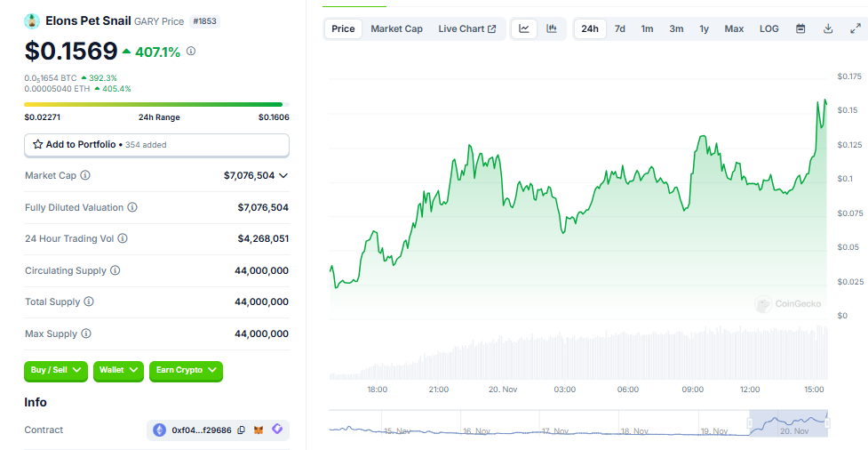Select the 3m time range

click(676, 28)
